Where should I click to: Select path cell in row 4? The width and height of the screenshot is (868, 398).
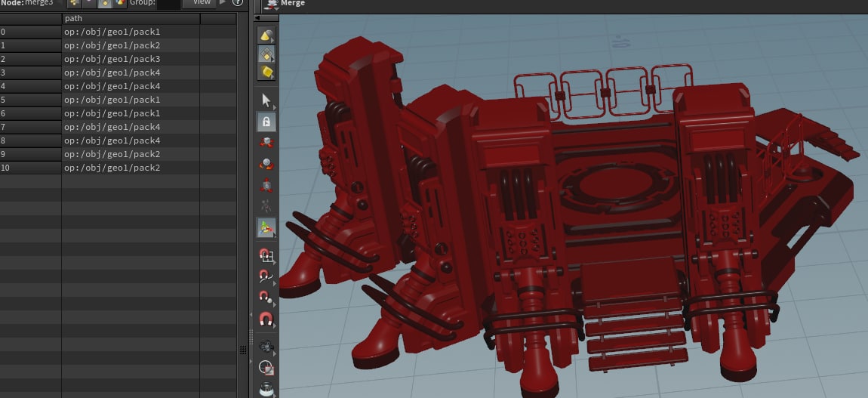pos(131,86)
